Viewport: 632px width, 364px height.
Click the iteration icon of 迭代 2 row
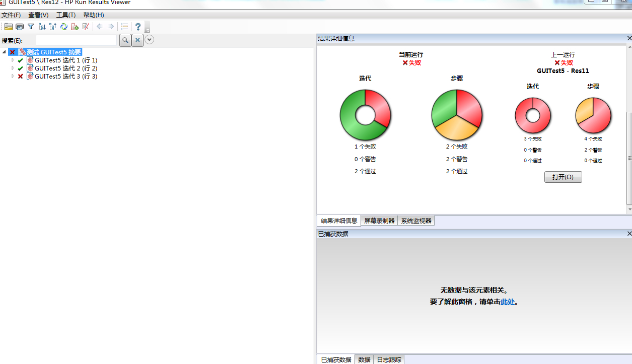pos(30,68)
